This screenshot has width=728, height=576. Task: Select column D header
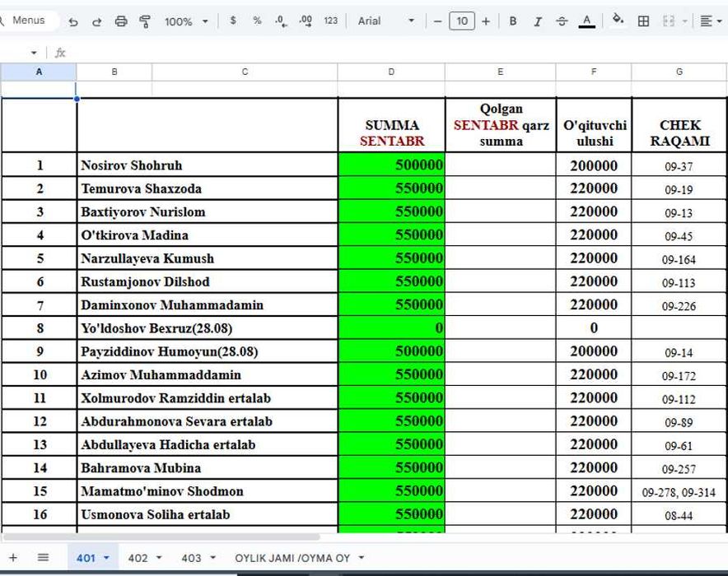click(x=391, y=72)
